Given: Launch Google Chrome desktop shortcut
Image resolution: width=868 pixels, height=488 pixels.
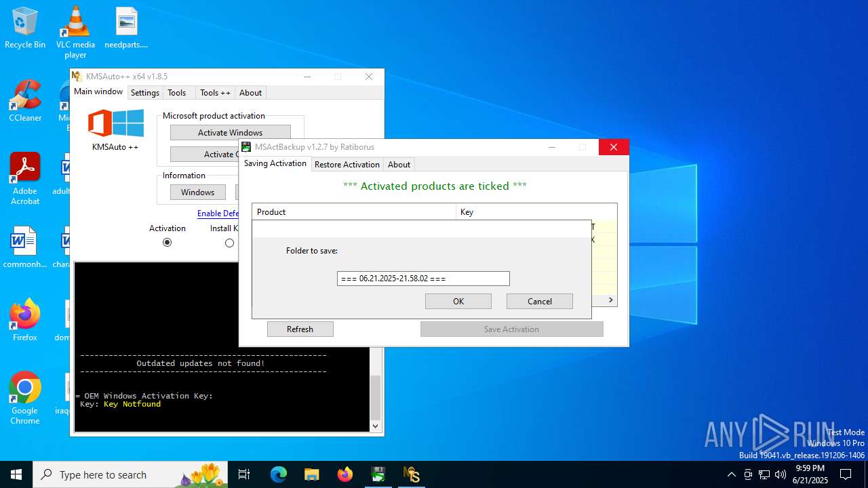Looking at the screenshot, I should tap(25, 399).
